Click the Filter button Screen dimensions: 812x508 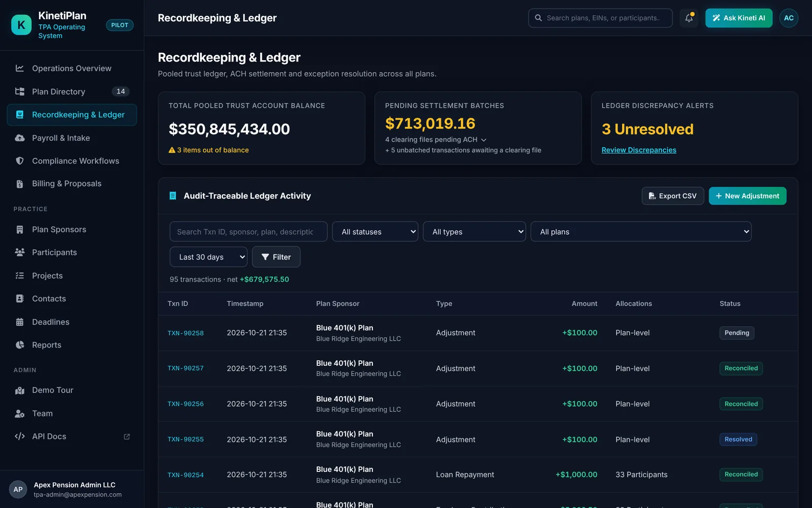coord(276,257)
